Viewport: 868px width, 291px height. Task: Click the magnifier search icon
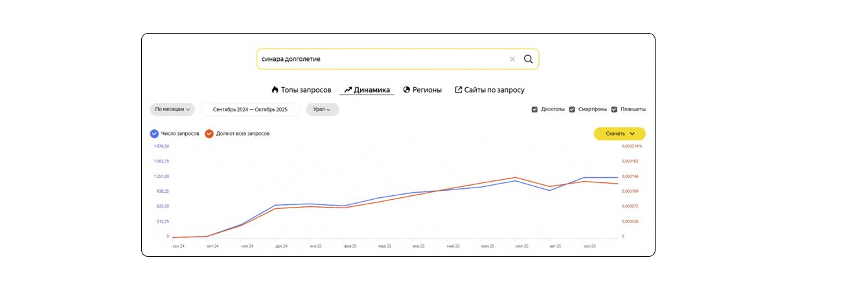click(528, 59)
